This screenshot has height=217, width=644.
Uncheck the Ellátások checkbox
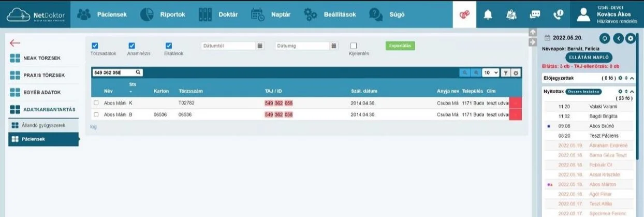(169, 46)
